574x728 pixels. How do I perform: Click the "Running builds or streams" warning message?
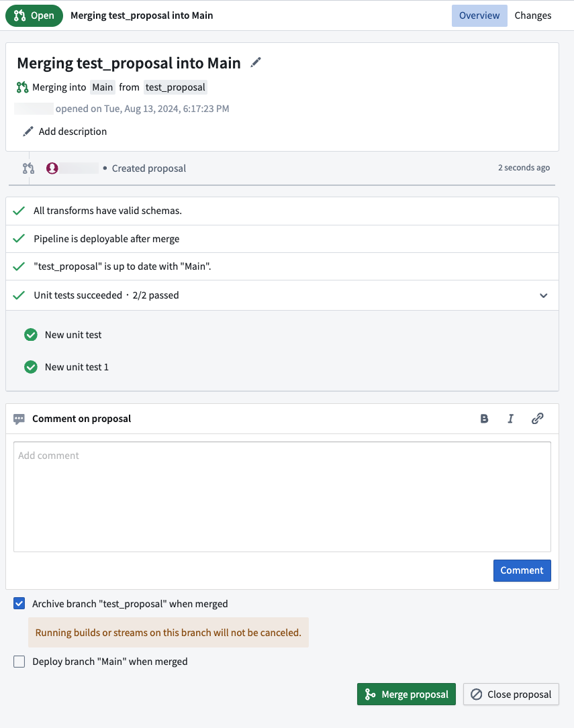169,632
